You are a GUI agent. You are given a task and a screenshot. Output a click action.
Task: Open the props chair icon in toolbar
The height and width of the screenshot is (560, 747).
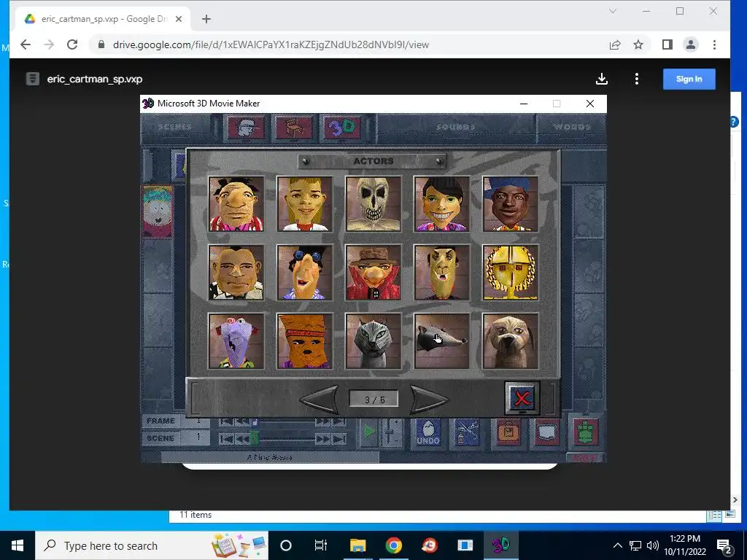point(294,128)
